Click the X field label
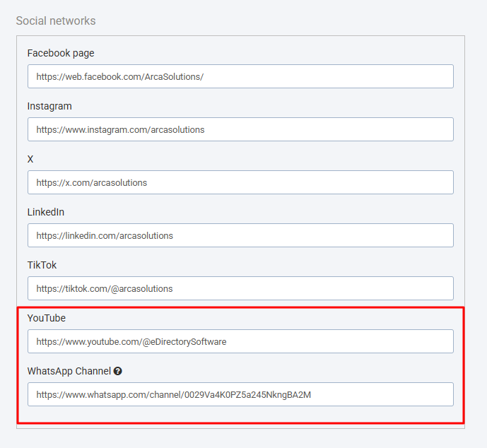Screen dimensions: 487x448 (x=30, y=159)
